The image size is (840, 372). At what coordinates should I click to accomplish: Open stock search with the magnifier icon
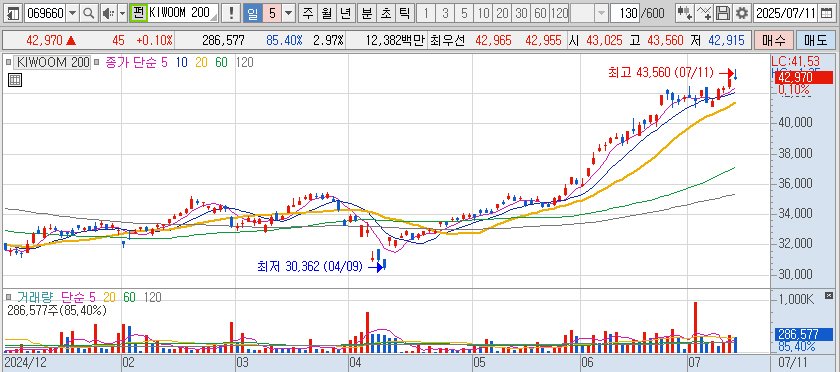(89, 12)
